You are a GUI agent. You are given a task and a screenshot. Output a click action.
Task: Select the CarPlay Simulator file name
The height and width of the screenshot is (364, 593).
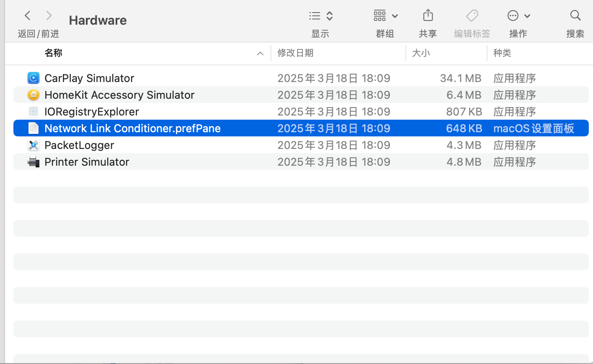pyautogui.click(x=89, y=78)
